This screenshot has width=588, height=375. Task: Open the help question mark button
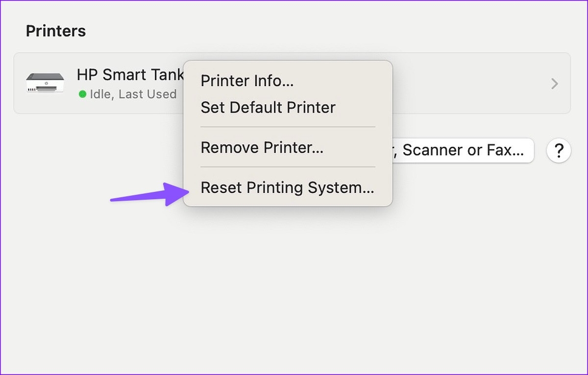(559, 150)
